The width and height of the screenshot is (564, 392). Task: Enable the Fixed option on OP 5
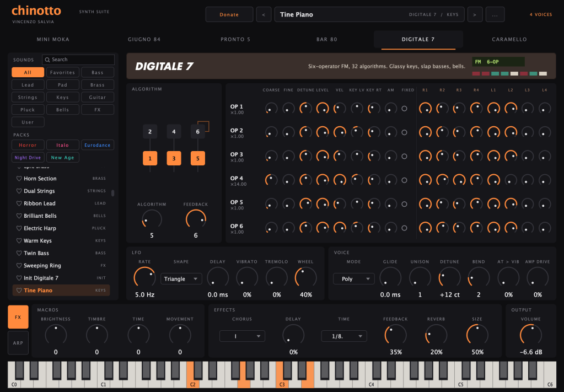pyautogui.click(x=404, y=204)
